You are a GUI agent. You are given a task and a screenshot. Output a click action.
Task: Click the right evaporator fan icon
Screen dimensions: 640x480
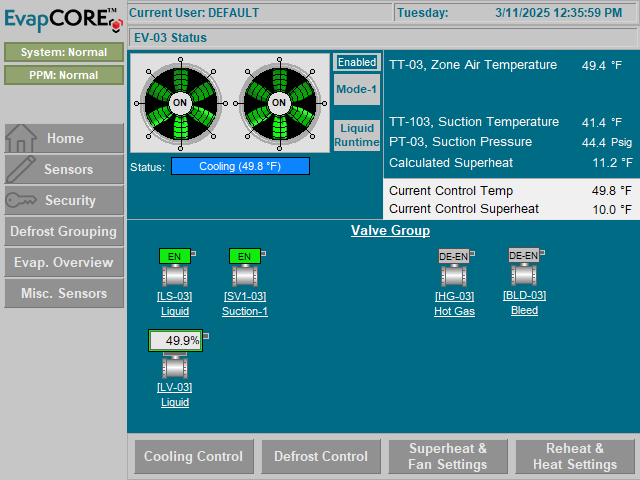pyautogui.click(x=280, y=104)
